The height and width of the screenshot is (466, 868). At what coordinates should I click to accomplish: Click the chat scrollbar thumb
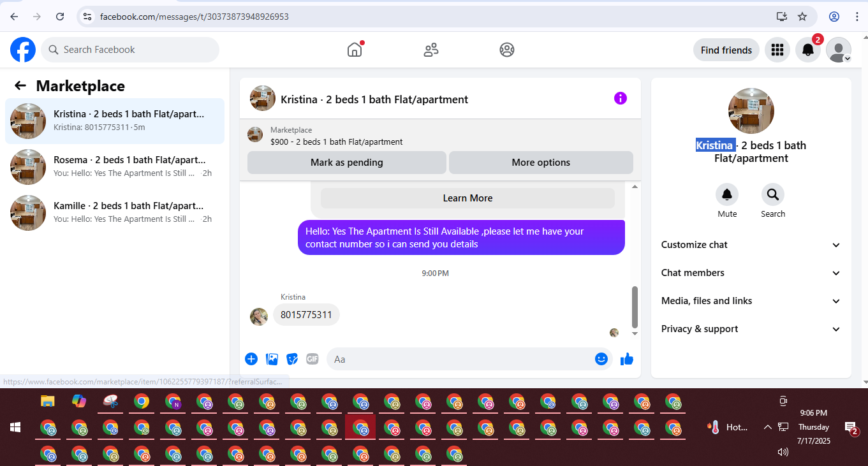635,307
